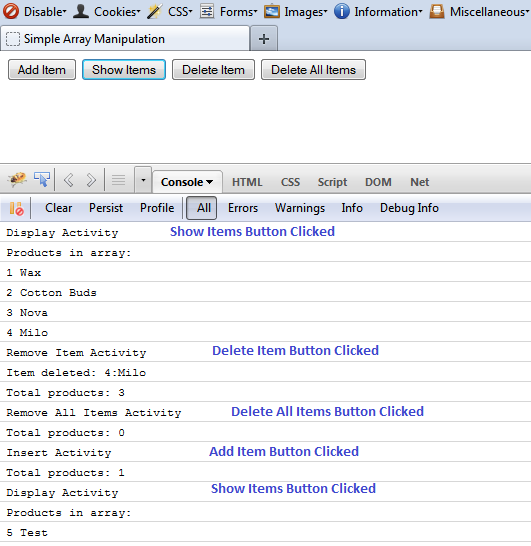Click the Firebug forward arrow

point(91,180)
